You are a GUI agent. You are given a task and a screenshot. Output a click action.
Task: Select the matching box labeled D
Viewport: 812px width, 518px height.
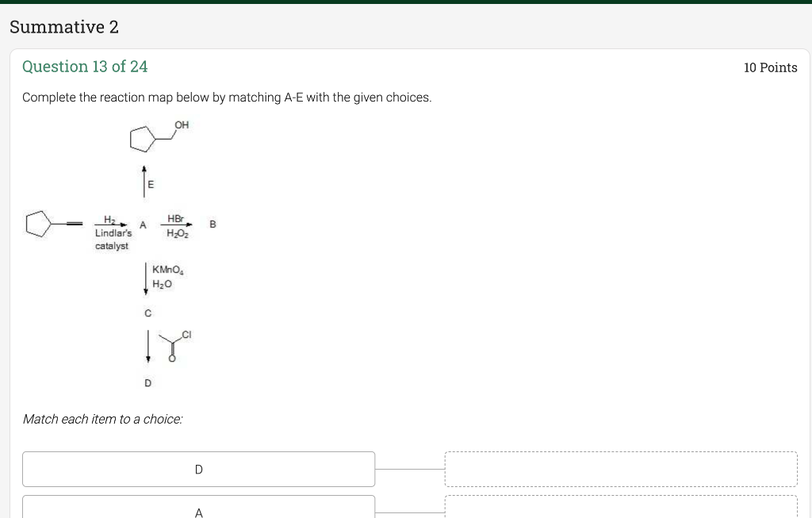coord(198,469)
